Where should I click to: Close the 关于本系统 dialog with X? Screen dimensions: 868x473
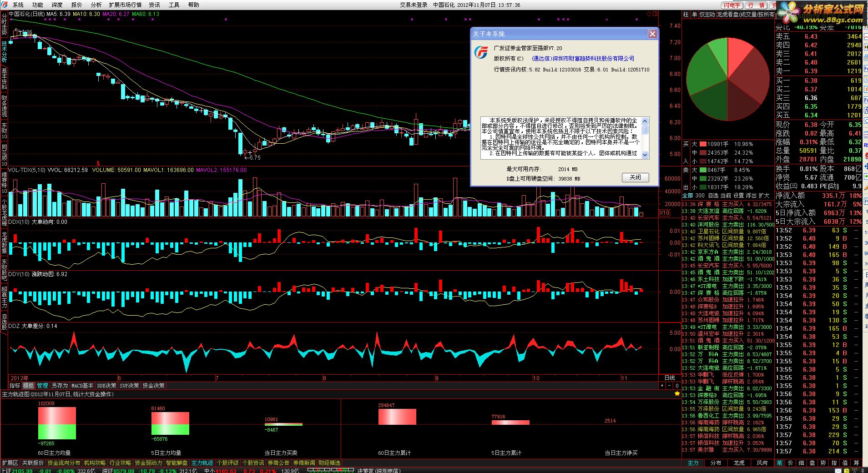(652, 34)
